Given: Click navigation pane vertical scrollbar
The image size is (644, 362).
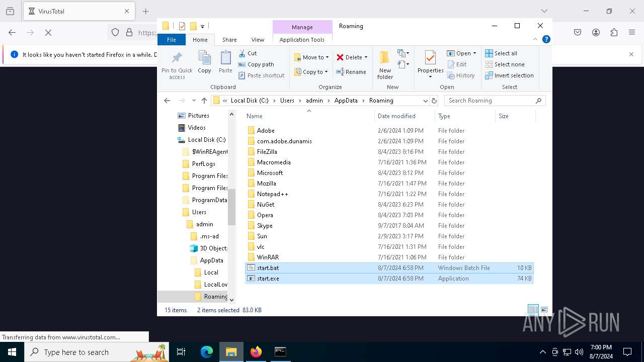Looking at the screenshot, I should pos(231,206).
